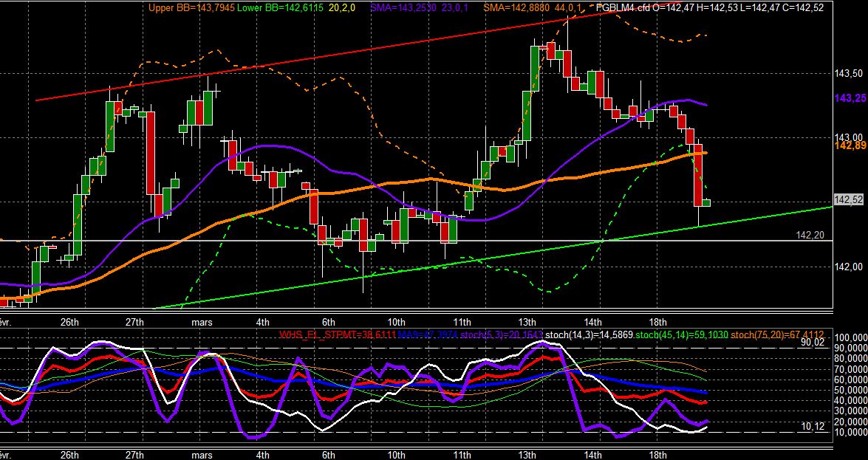Click the 10,12 oversold level label
This screenshot has height=460, width=868.
pos(813,426)
